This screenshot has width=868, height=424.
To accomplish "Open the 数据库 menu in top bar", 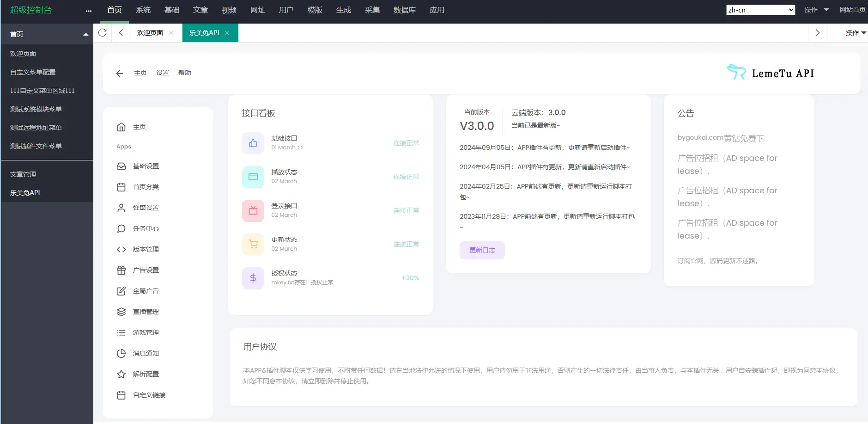I will coord(404,10).
